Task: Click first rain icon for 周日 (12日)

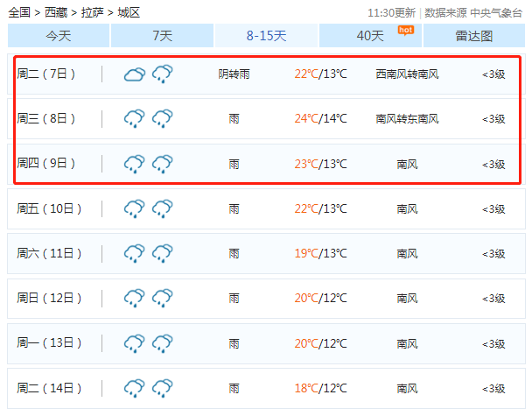Action: (x=135, y=298)
